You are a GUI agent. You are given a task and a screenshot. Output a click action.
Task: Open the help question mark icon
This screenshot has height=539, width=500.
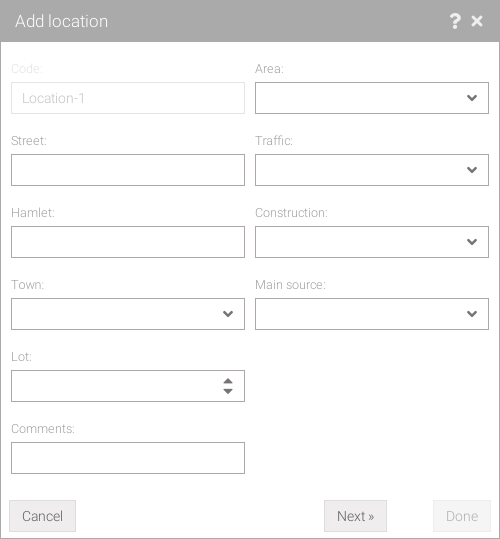click(455, 21)
